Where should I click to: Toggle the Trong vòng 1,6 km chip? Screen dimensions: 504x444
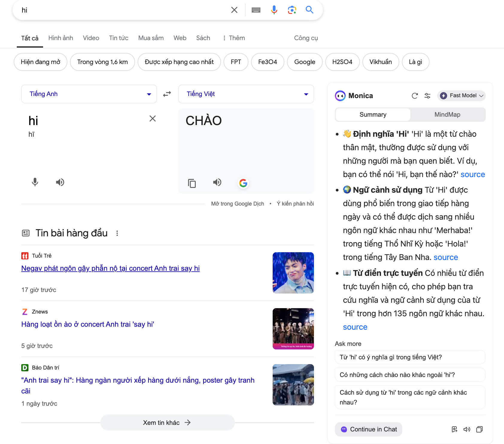click(102, 62)
